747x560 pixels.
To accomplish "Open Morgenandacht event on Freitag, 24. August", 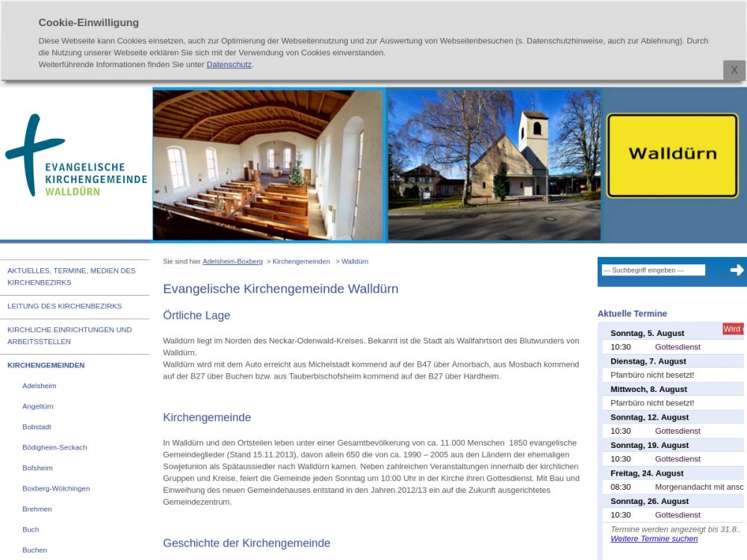I will 698,487.
